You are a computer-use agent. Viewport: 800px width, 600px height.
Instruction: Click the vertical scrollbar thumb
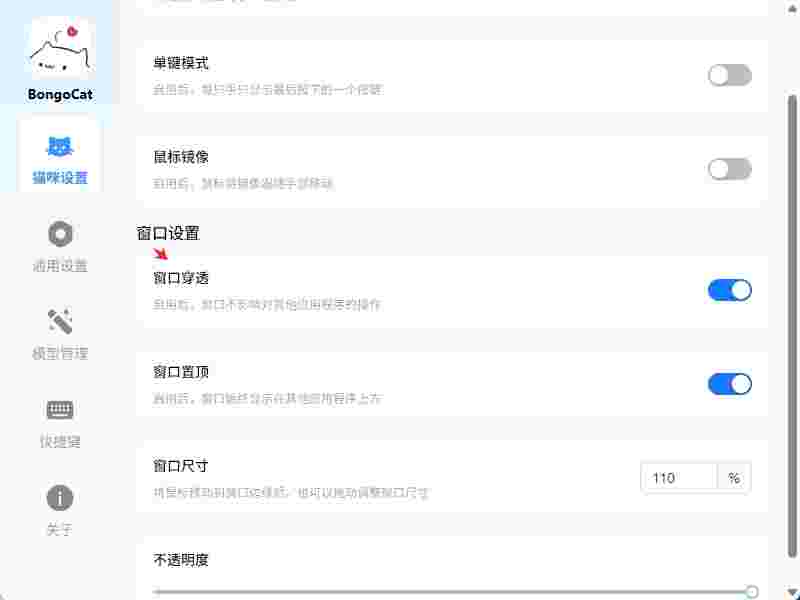(793, 320)
